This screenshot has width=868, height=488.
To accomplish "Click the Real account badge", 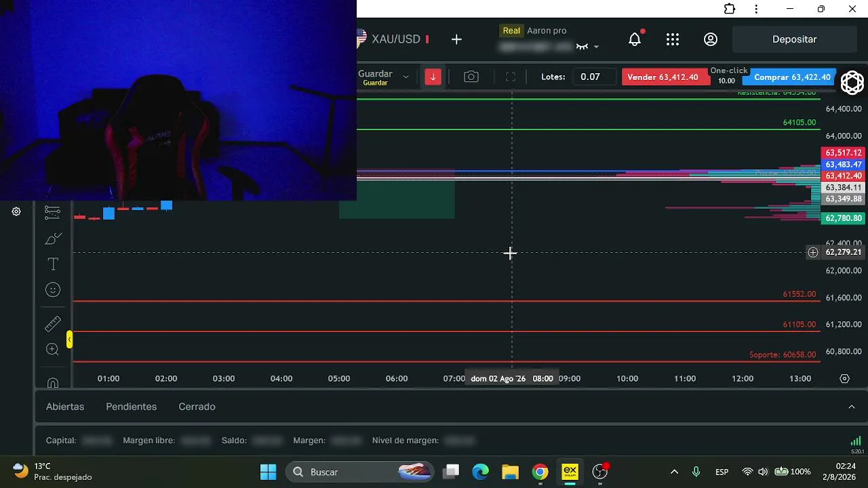I will tap(511, 30).
